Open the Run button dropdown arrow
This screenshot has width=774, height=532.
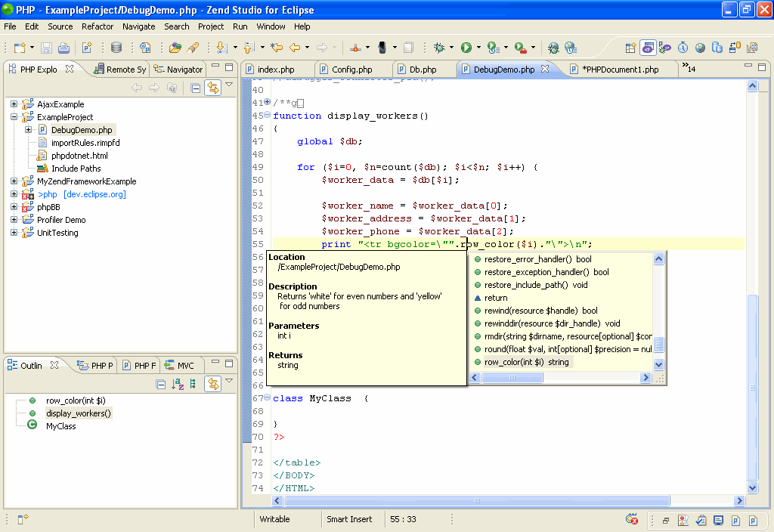pos(478,48)
